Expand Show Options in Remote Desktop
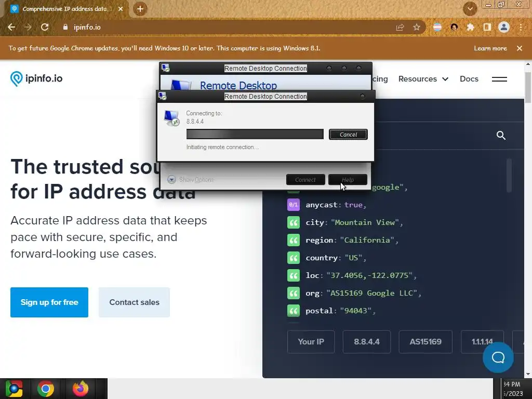Image resolution: width=532 pixels, height=399 pixels. click(190, 179)
